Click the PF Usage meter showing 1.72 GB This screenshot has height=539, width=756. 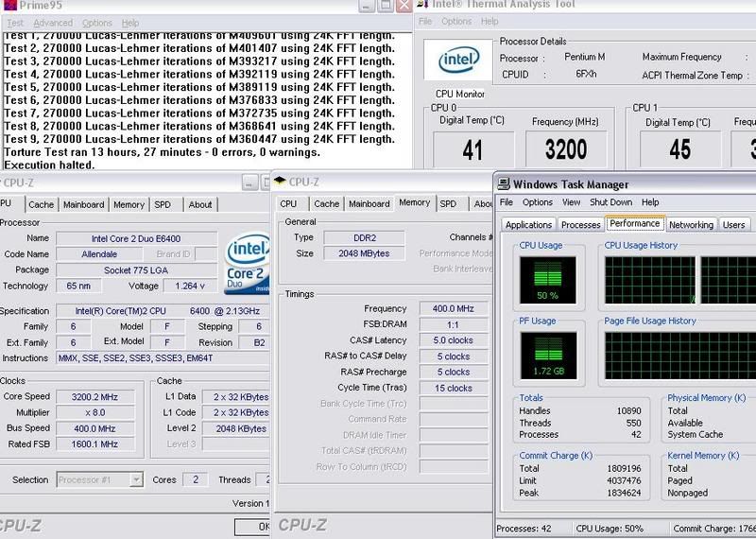click(548, 356)
